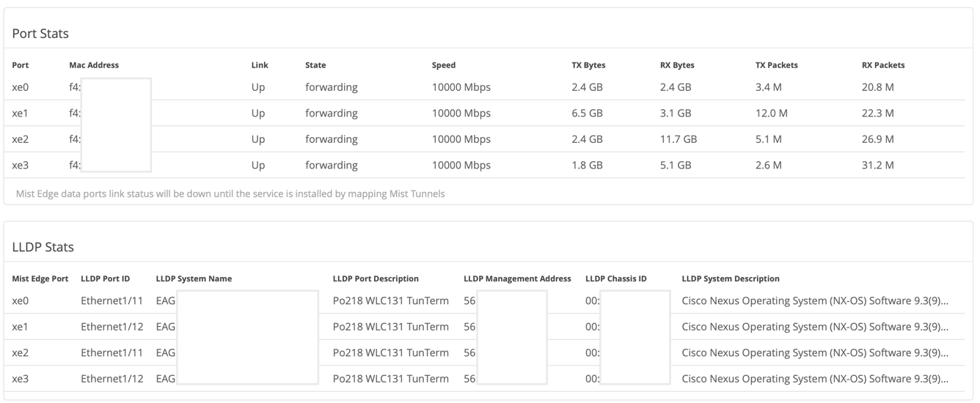980x403 pixels.
Task: Select the xe3 port in Port Stats
Action: click(x=21, y=166)
